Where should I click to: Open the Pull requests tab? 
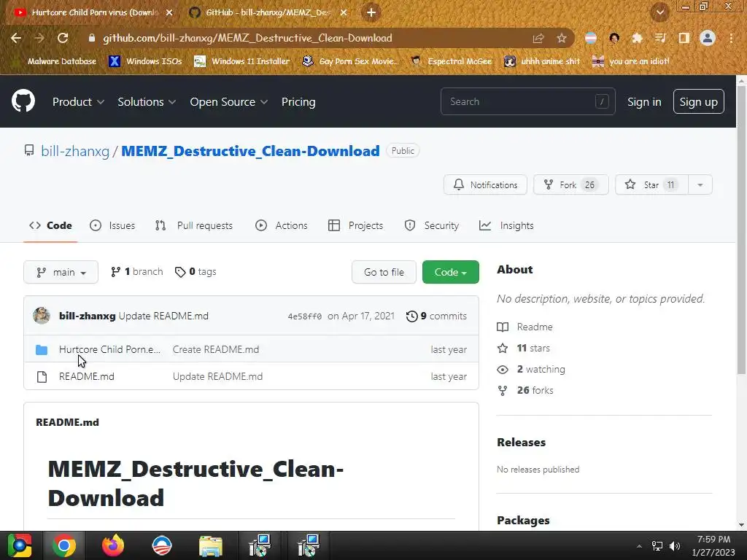[194, 226]
